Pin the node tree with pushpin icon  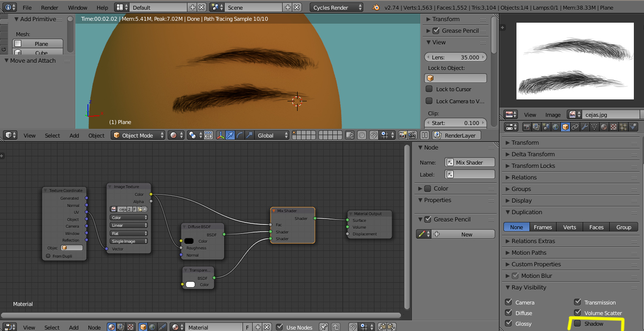pyautogui.click(x=324, y=327)
